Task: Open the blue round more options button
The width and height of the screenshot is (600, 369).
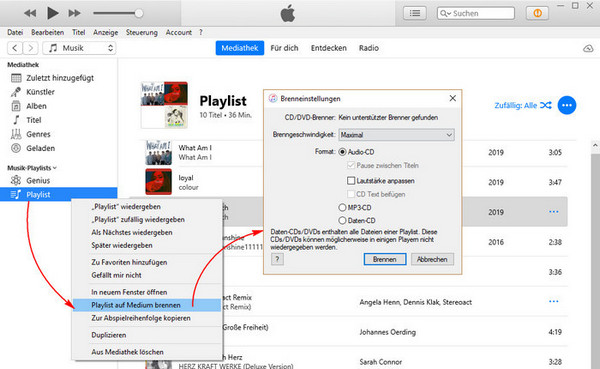Action: tap(567, 105)
